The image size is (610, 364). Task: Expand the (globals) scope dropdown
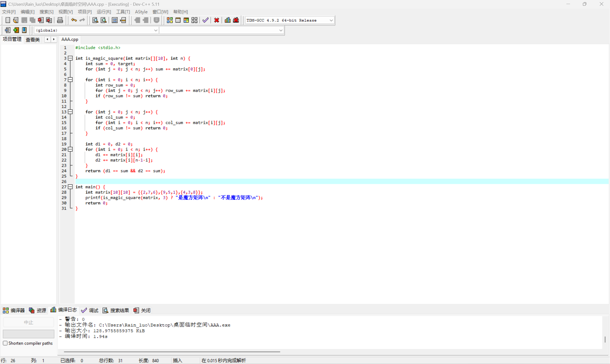coord(156,30)
